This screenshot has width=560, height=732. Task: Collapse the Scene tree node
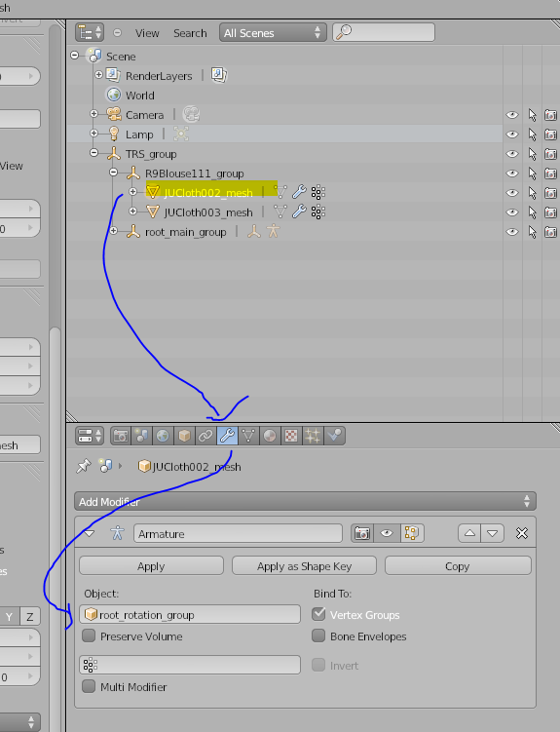coord(75,56)
